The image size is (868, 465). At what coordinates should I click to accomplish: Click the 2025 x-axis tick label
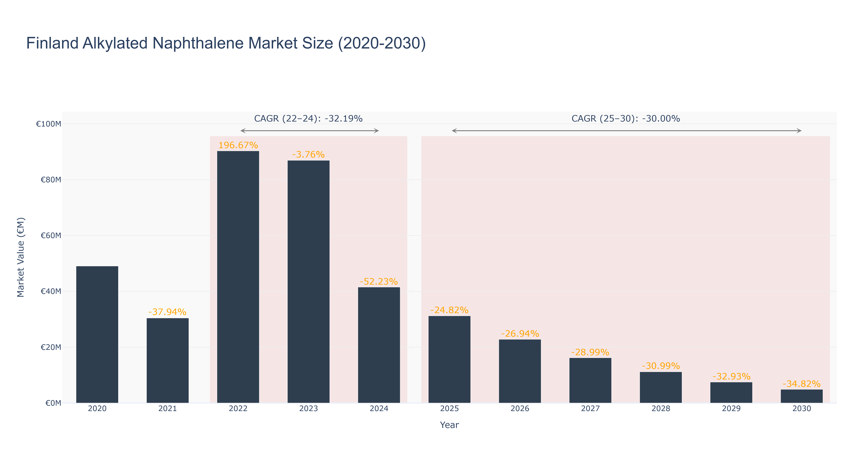point(449,409)
